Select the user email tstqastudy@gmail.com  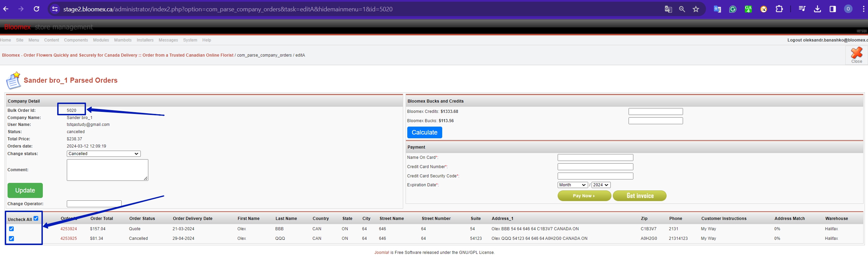[x=88, y=125]
